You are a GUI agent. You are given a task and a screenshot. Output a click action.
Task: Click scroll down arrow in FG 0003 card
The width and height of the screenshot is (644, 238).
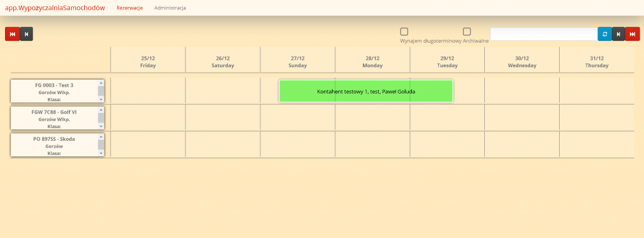[101, 99]
